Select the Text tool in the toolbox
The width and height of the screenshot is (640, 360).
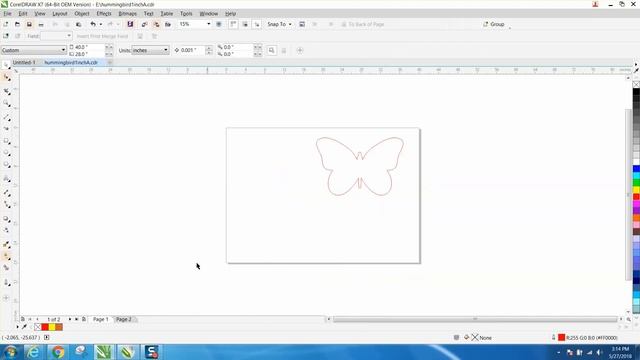click(7, 179)
